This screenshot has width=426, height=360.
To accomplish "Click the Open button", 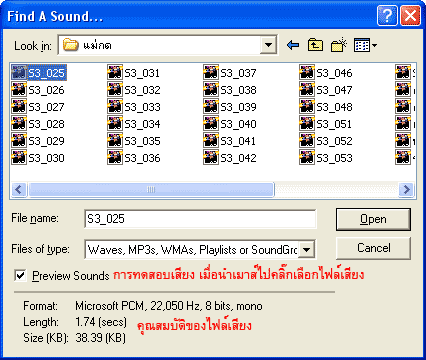I will coord(373,219).
